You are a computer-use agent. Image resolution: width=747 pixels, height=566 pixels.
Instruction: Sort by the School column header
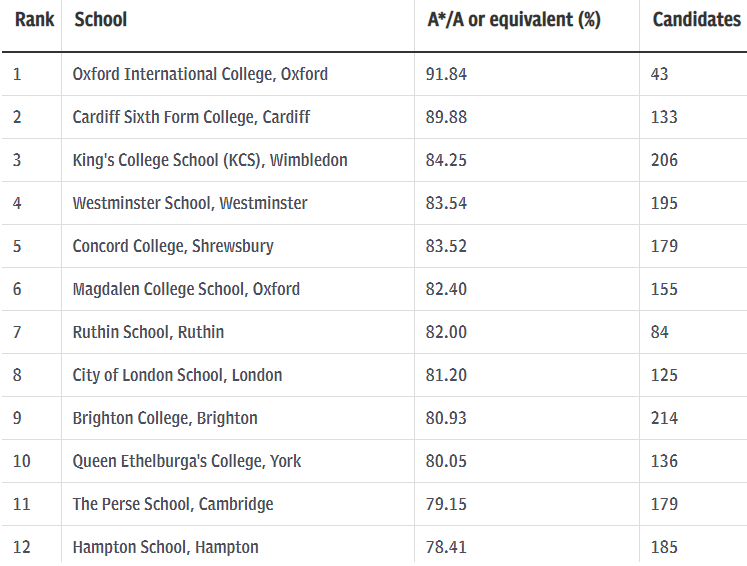(101, 20)
